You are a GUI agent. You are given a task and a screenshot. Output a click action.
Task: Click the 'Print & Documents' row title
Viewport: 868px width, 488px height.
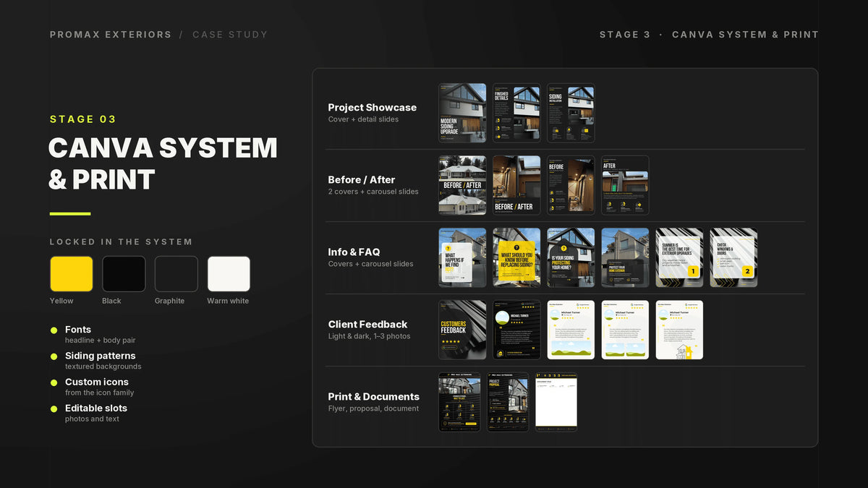coord(373,396)
